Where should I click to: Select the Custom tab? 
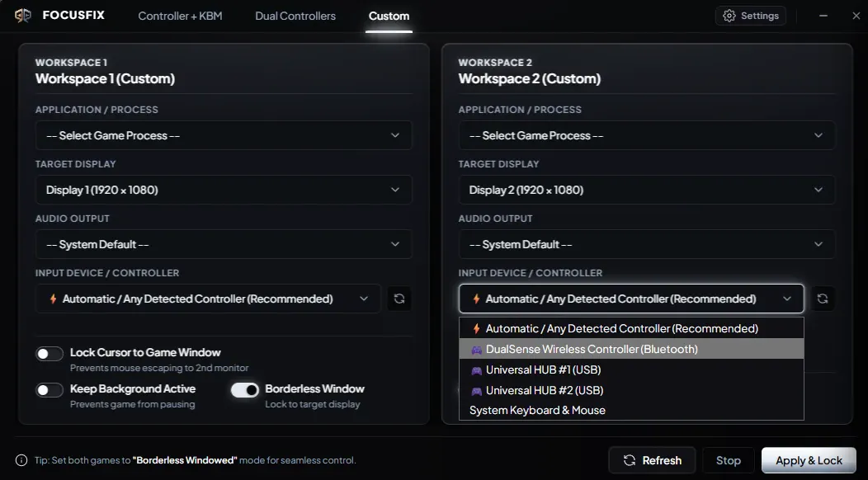389,16
